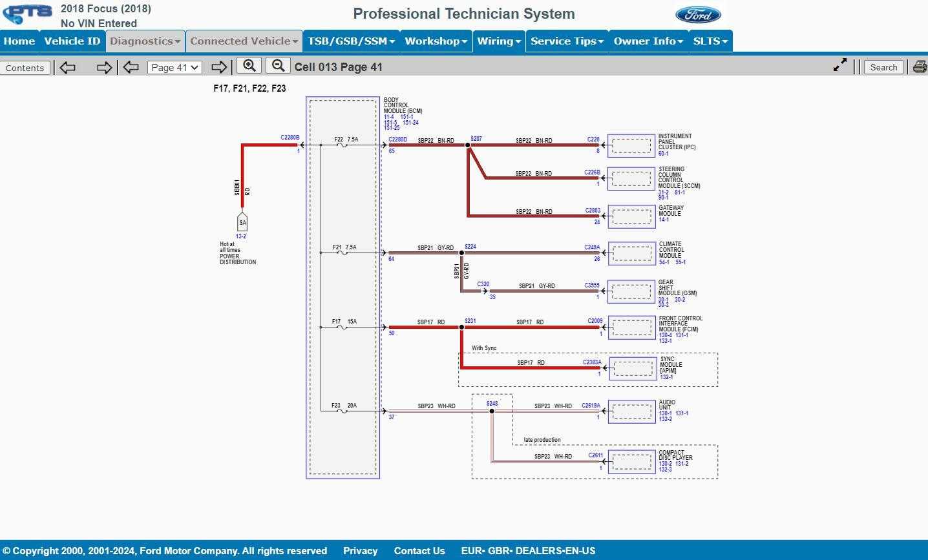Screen dimensions: 928x560
Task: Click the zoom in magnifier icon
Action: click(249, 66)
